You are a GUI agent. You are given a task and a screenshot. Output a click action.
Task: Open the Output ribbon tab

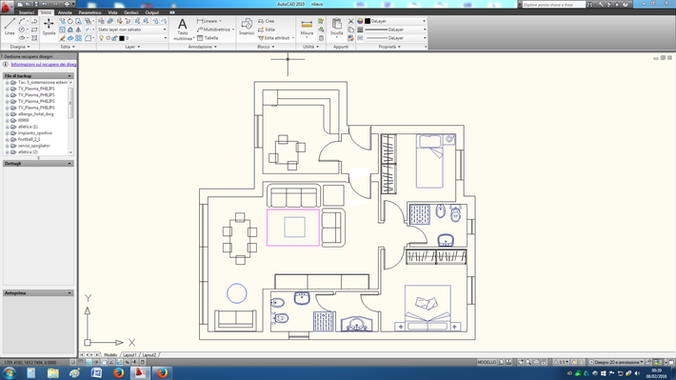tap(152, 13)
